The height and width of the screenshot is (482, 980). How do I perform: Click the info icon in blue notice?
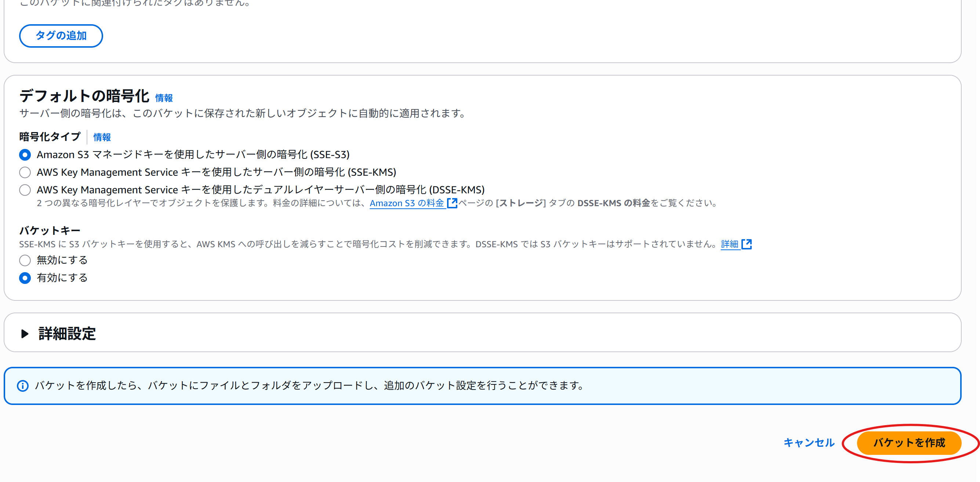pos(23,386)
